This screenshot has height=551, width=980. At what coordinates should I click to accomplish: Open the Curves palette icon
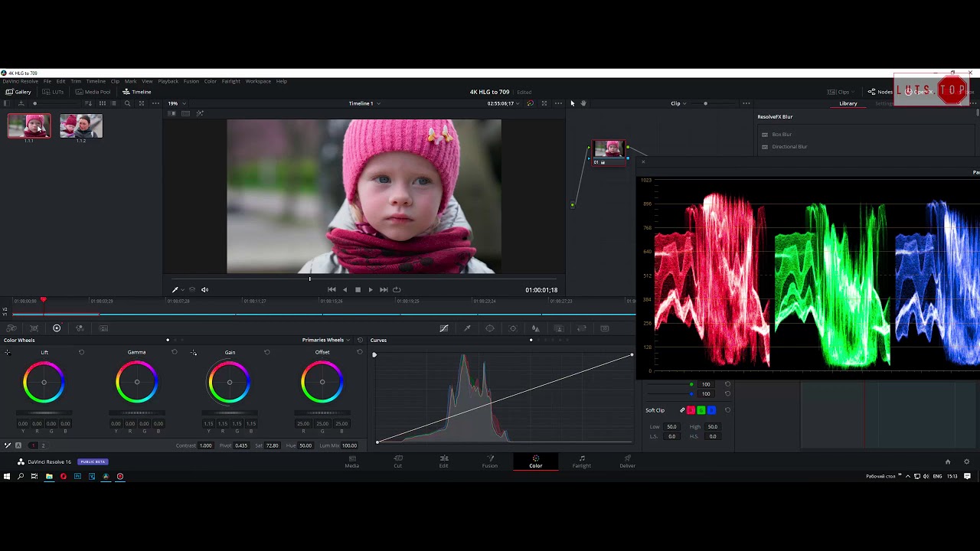click(444, 328)
